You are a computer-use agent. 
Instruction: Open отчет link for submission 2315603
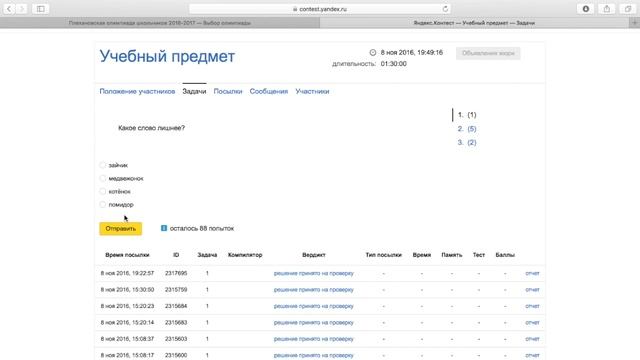coord(532,339)
